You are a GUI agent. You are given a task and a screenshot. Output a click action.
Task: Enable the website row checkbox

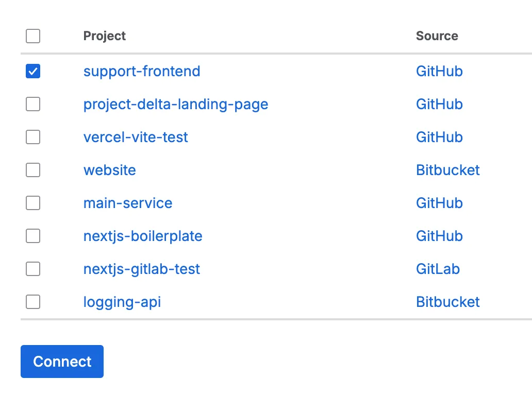[32, 170]
